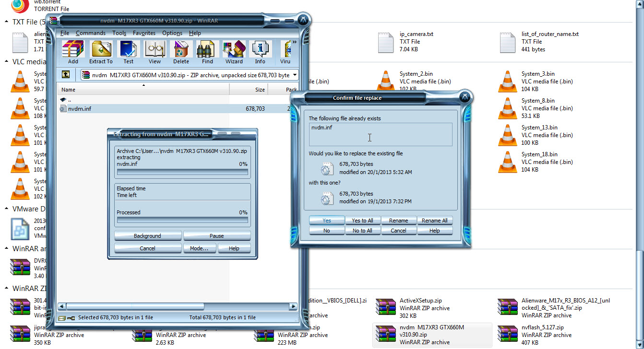Open the Help menu in the WinRAR menu bar
The height and width of the screenshot is (349, 644).
[195, 33]
